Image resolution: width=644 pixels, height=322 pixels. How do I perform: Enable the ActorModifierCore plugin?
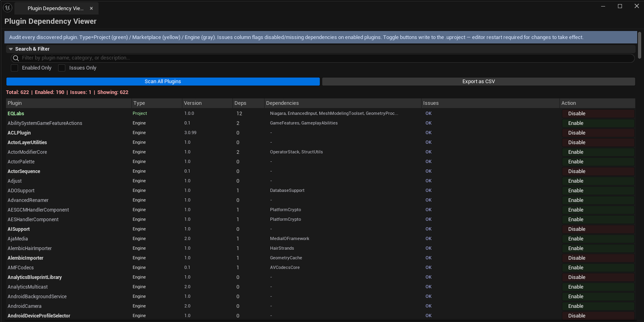click(x=598, y=152)
